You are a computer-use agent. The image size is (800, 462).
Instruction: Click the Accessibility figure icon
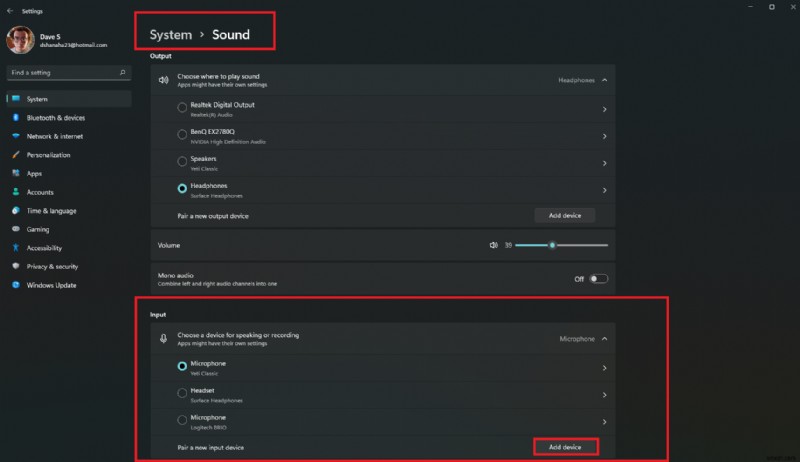pyautogui.click(x=16, y=248)
